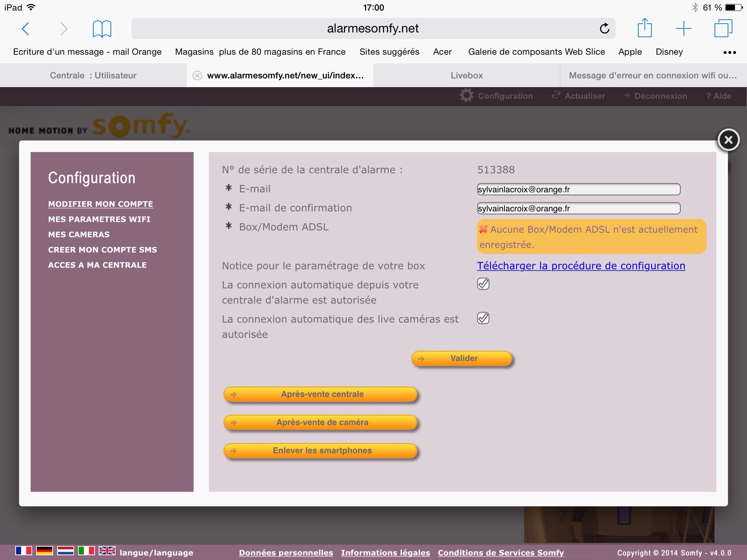747x560 pixels.
Task: Click the E-mail de confirmation field
Action: pyautogui.click(x=578, y=209)
